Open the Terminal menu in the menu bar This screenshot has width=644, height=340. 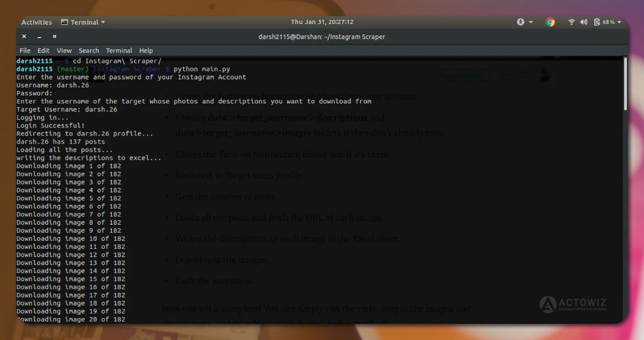[x=119, y=50]
